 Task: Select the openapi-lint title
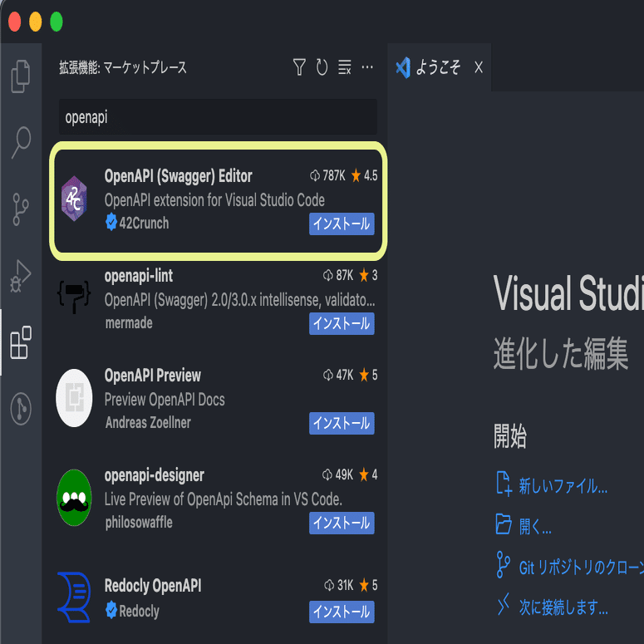tap(139, 276)
